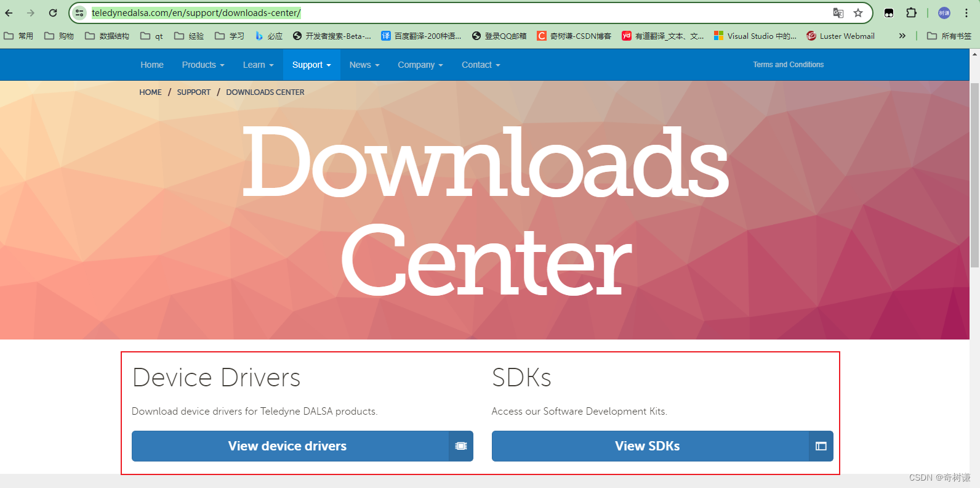Click the View SDKs button
The height and width of the screenshot is (488, 980).
click(662, 446)
